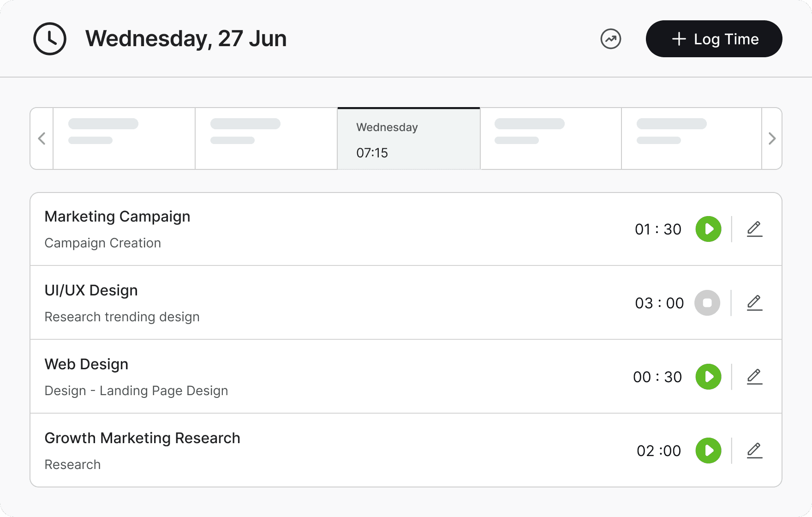Image resolution: width=812 pixels, height=517 pixels.
Task: Select the last placeholder day tab
Action: pyautogui.click(x=692, y=138)
